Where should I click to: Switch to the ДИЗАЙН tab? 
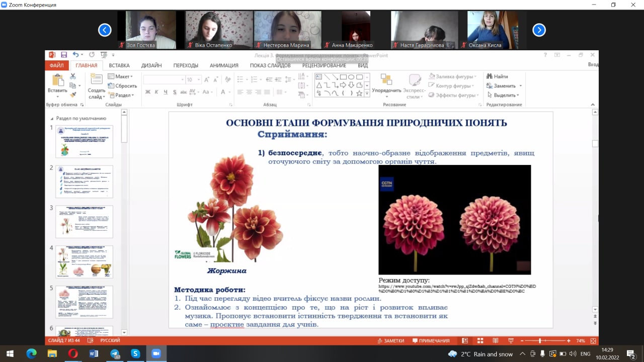point(151,65)
